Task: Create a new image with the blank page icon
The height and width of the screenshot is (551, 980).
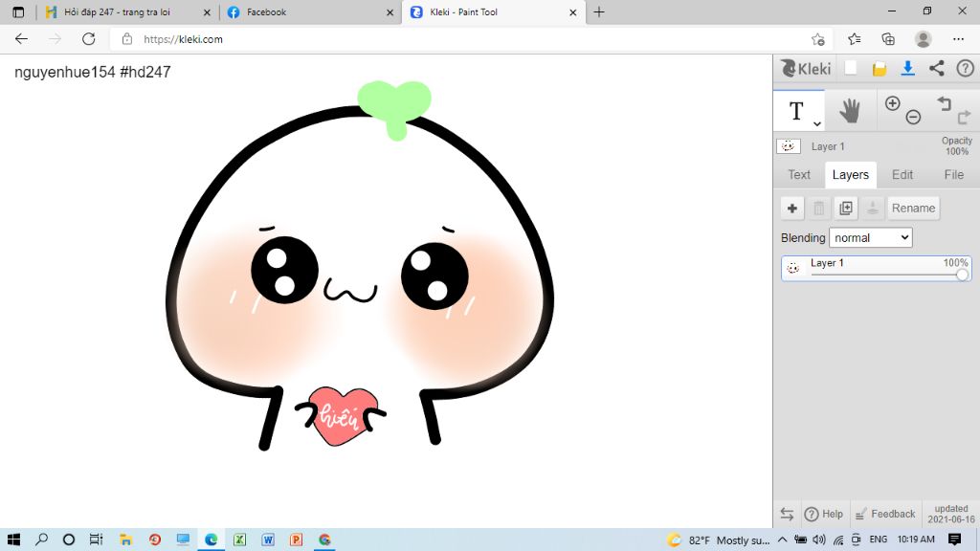Action: pyautogui.click(x=850, y=69)
